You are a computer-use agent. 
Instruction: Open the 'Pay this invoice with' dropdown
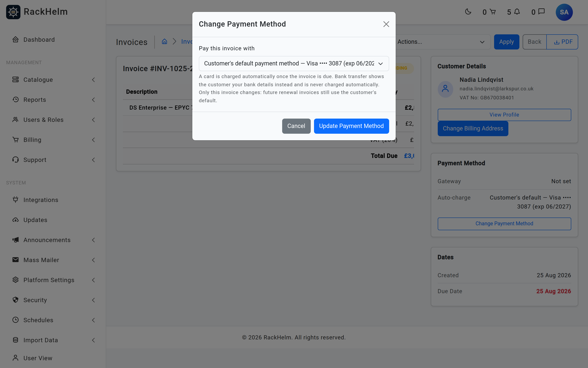[x=294, y=64]
